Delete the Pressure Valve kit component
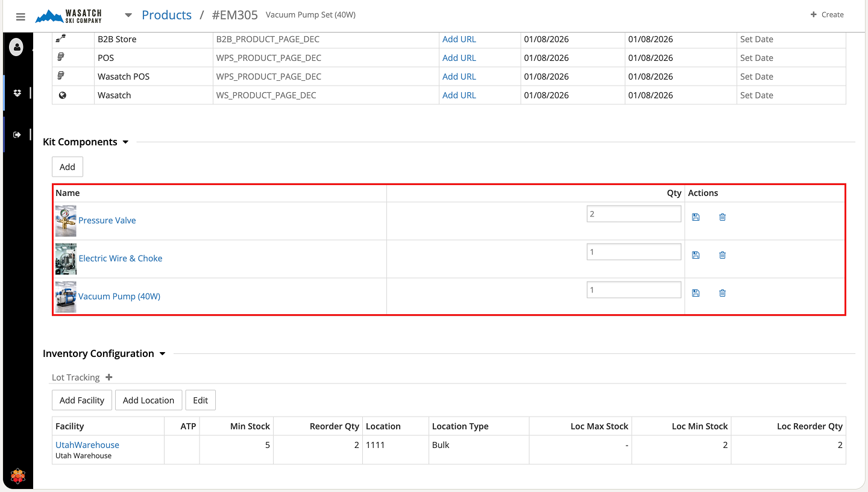Viewport: 868px width, 492px height. 722,217
